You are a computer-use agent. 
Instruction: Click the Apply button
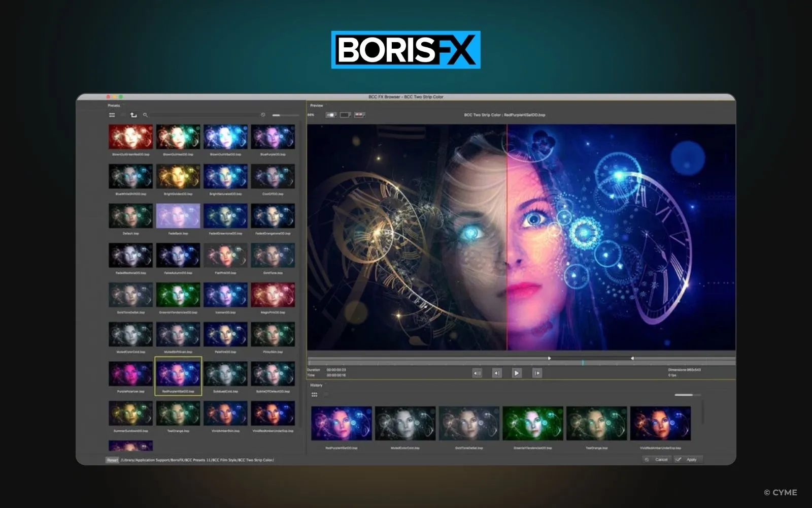click(689, 459)
